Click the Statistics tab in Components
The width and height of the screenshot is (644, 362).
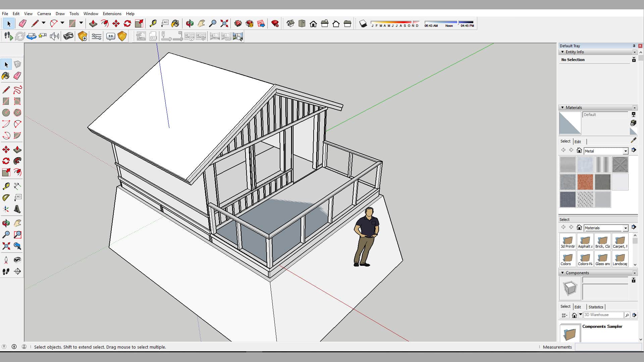596,306
